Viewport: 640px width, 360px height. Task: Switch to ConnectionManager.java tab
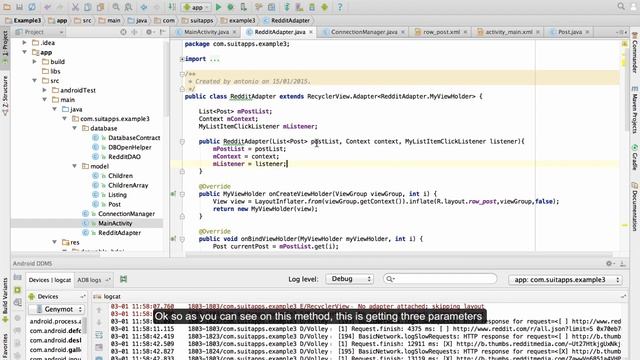coord(364,32)
